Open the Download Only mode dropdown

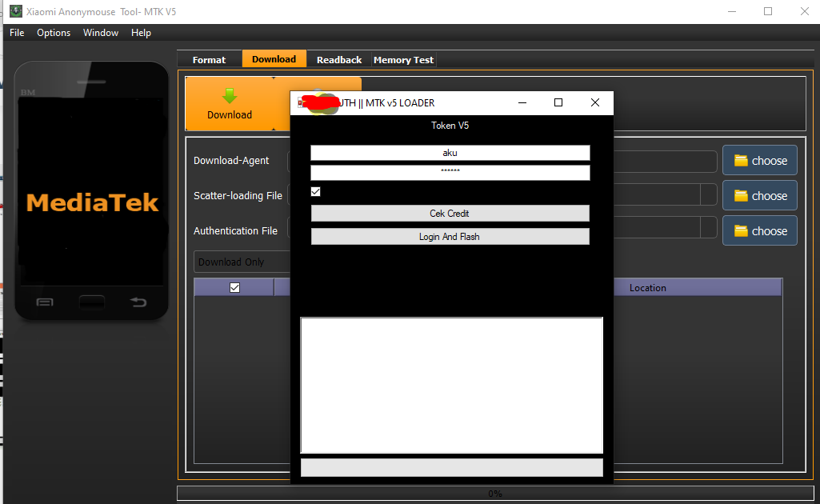coord(242,262)
